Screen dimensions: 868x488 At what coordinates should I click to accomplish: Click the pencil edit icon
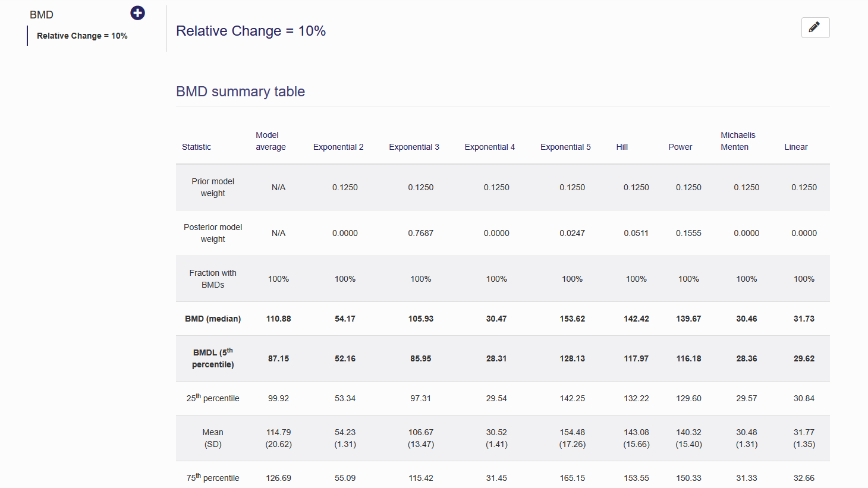click(x=815, y=27)
